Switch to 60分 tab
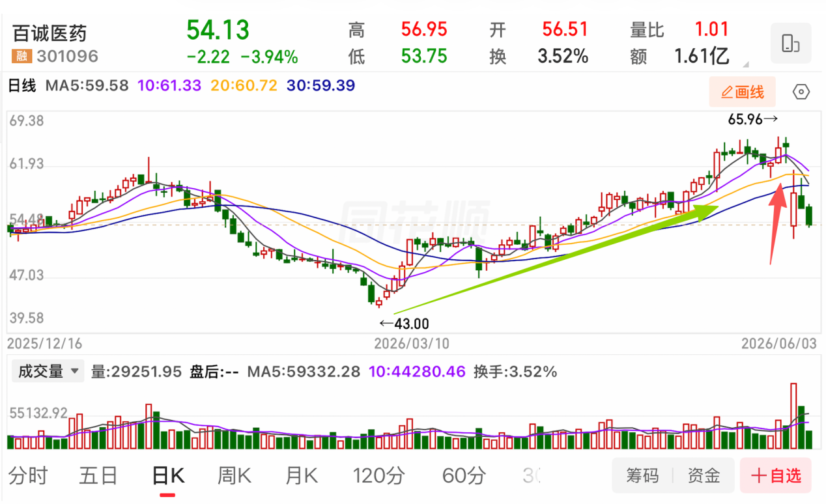The height and width of the screenshot is (504, 826). coord(463,476)
